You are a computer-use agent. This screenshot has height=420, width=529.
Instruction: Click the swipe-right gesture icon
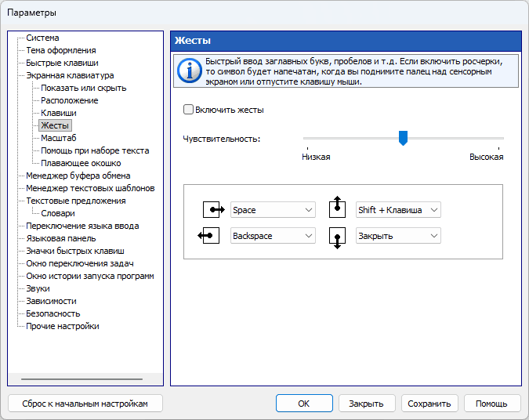click(213, 210)
